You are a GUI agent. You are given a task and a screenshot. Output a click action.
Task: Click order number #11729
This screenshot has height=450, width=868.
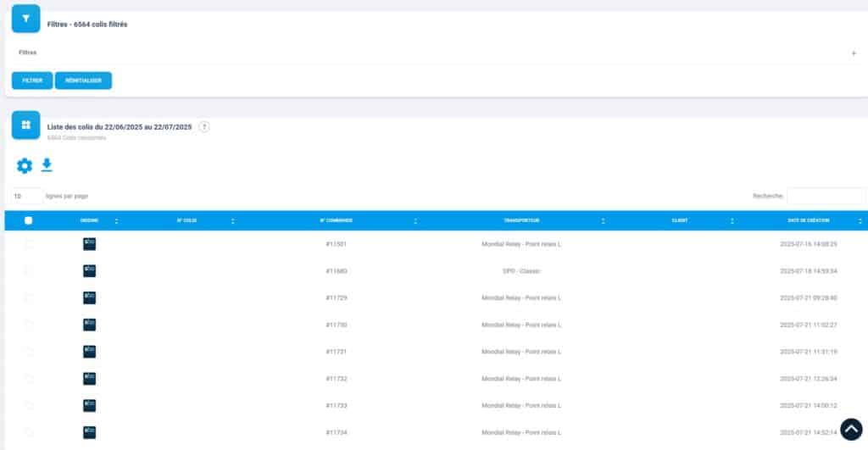click(x=336, y=297)
